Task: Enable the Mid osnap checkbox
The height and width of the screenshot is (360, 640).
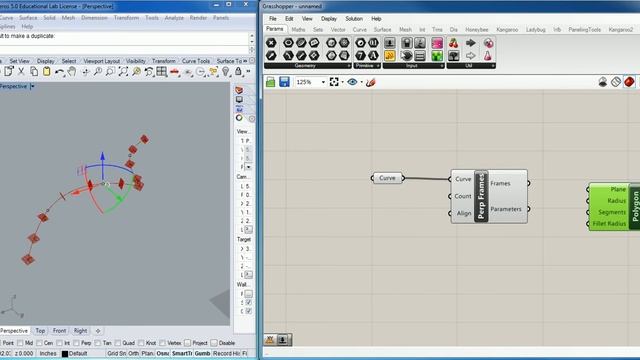Action: pos(20,343)
